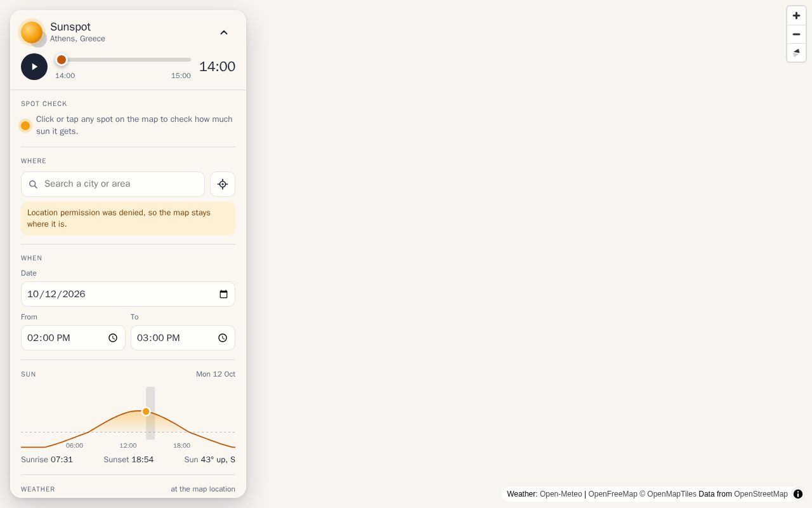The image size is (812, 508).
Task: Click the 14:00 slider start label
Action: 65,76
